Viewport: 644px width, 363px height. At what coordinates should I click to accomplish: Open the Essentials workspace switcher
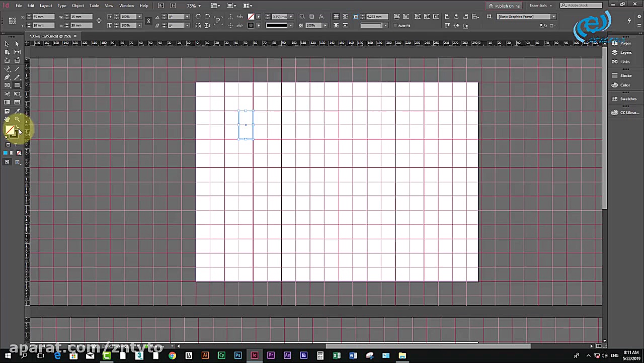[x=540, y=6]
